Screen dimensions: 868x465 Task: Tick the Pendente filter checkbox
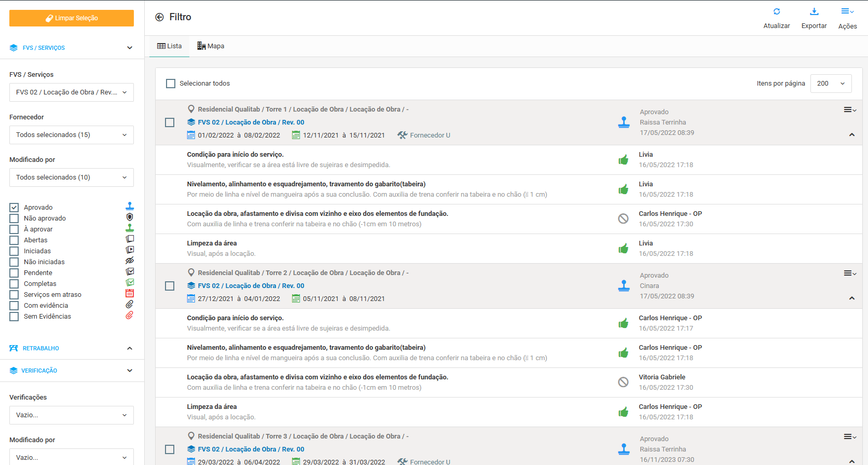coord(14,273)
